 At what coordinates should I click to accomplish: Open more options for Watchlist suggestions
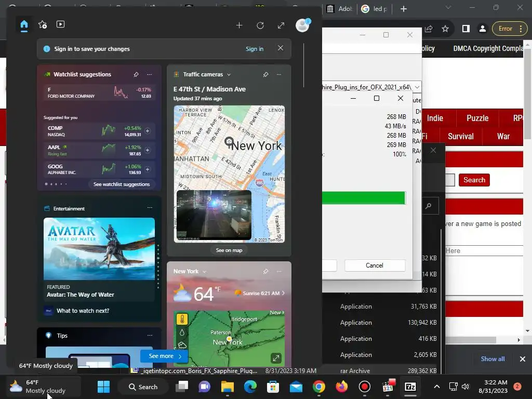(x=149, y=74)
